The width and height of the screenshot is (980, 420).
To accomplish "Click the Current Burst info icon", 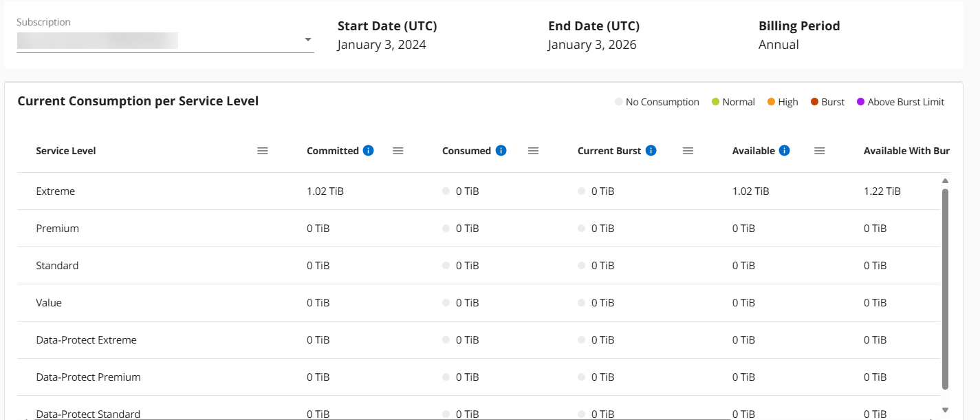I will tap(651, 151).
